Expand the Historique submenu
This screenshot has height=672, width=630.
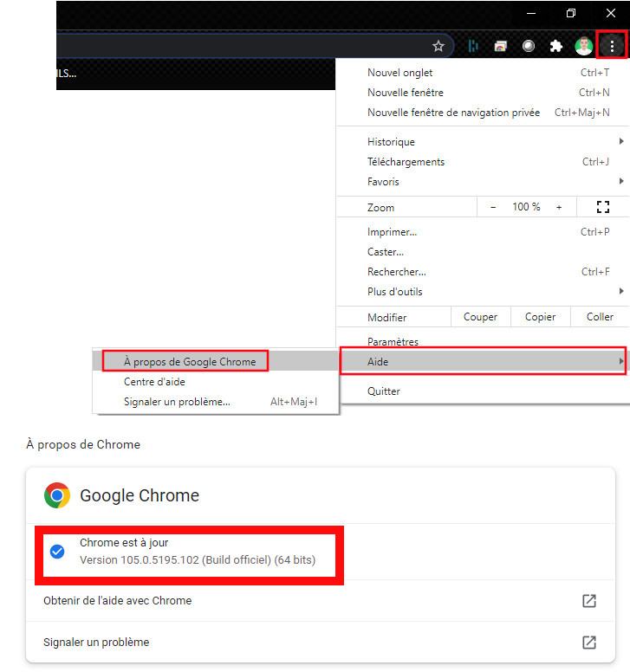pyautogui.click(x=483, y=142)
